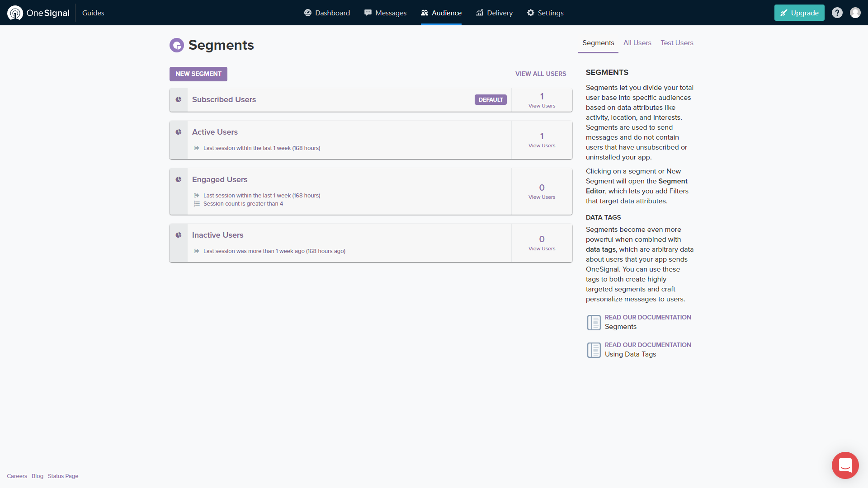The image size is (868, 488).
Task: Click the Upgrade button
Action: pyautogui.click(x=799, y=13)
